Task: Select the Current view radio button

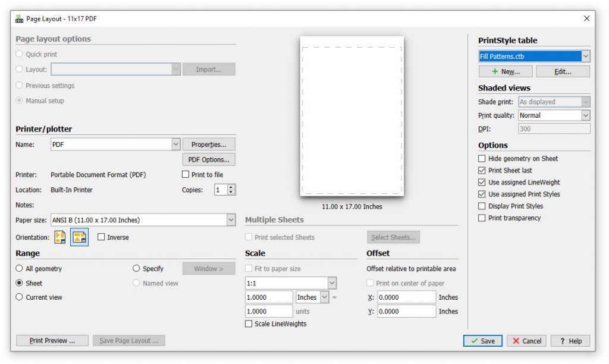Action: point(18,297)
